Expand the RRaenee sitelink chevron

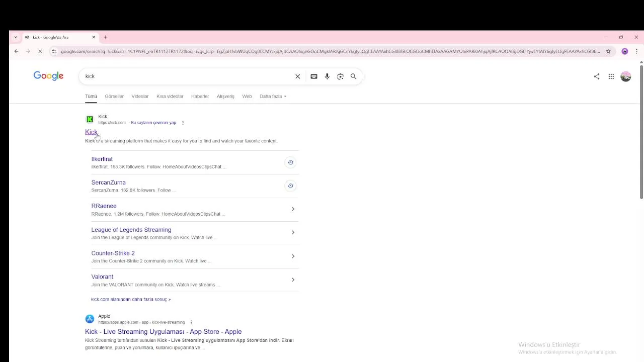(293, 209)
